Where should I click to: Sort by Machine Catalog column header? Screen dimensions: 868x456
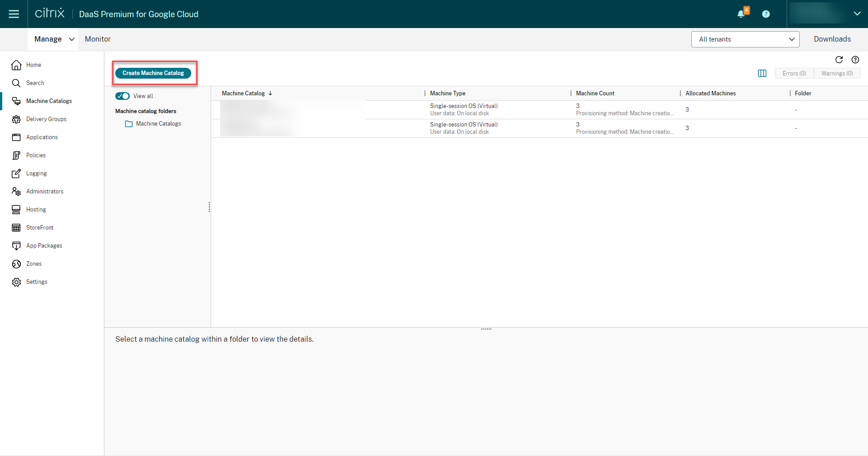point(243,94)
